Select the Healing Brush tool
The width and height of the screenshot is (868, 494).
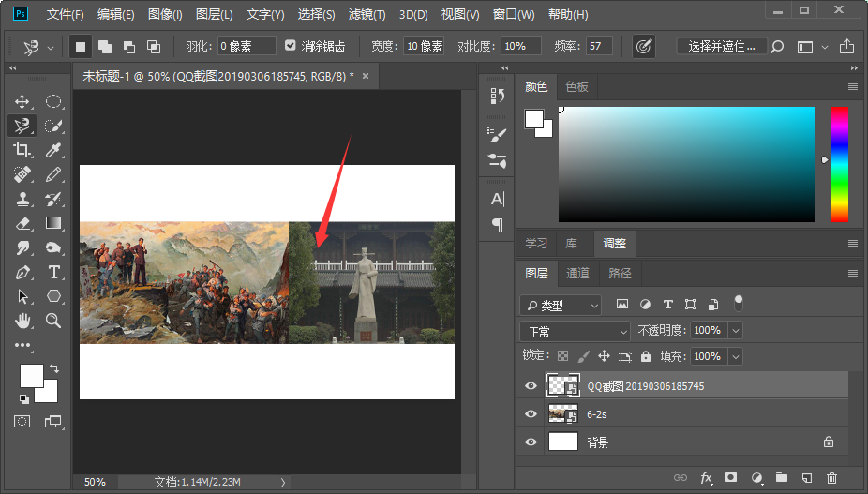(22, 174)
